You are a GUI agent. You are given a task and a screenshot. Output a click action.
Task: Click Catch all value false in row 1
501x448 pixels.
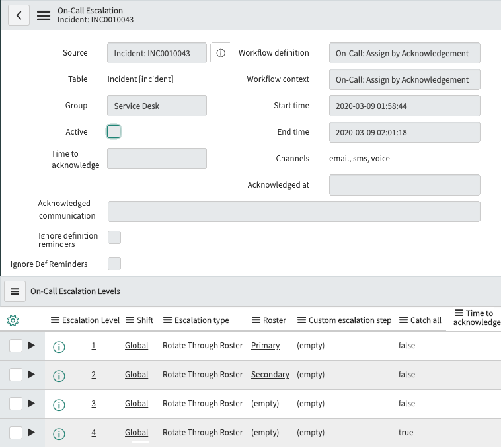click(406, 346)
